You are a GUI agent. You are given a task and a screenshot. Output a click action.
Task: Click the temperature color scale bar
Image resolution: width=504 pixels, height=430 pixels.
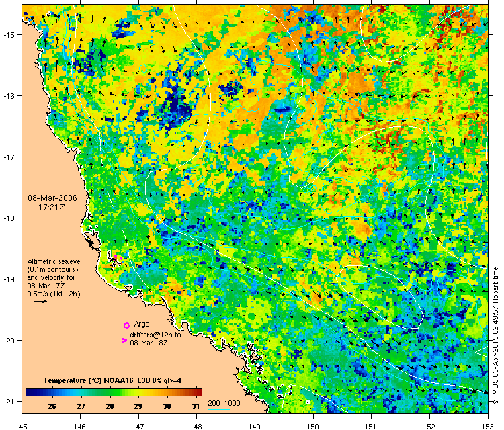(x=114, y=392)
